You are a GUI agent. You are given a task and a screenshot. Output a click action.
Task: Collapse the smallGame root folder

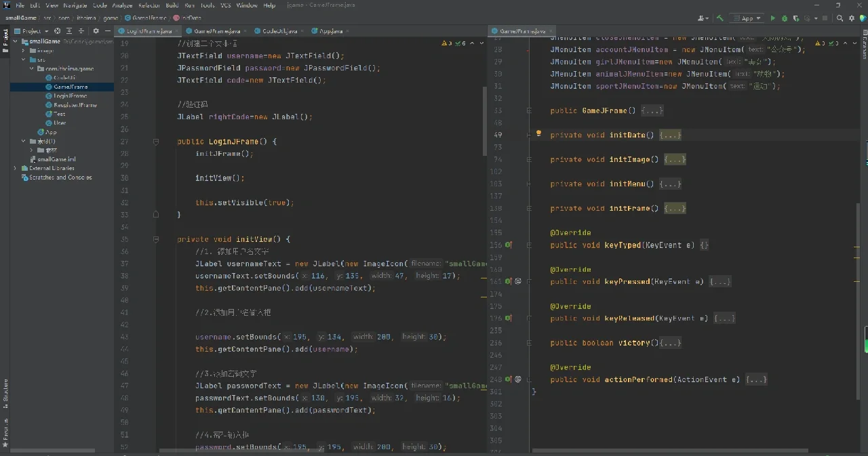coord(16,41)
